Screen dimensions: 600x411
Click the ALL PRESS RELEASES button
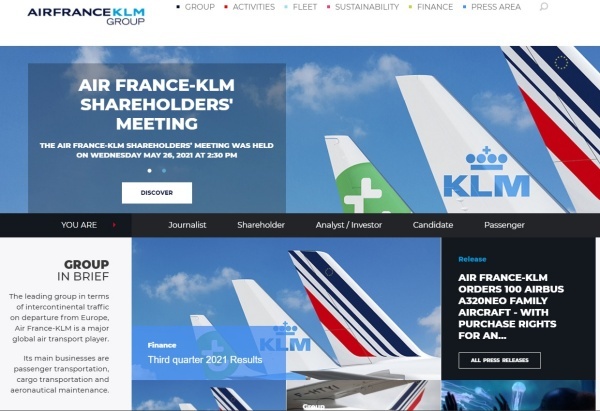[499, 360]
